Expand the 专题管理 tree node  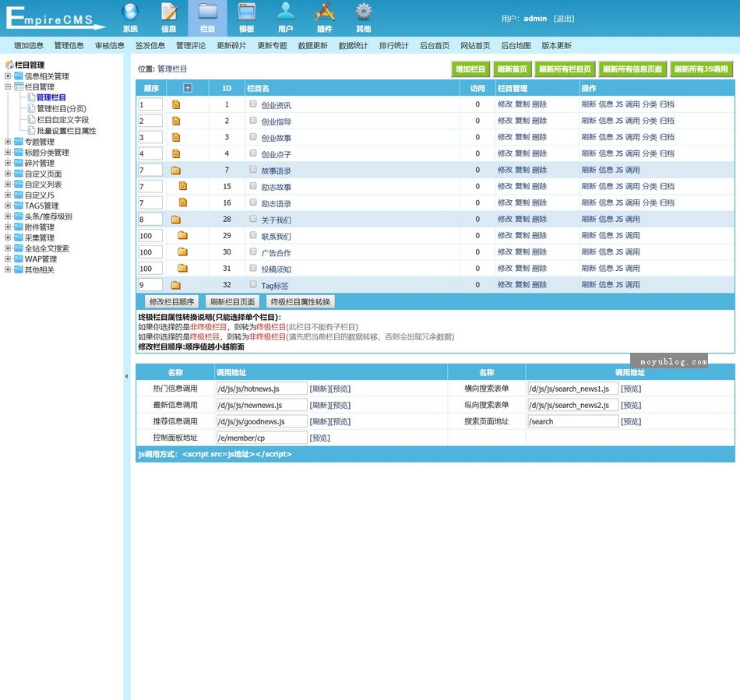8,142
